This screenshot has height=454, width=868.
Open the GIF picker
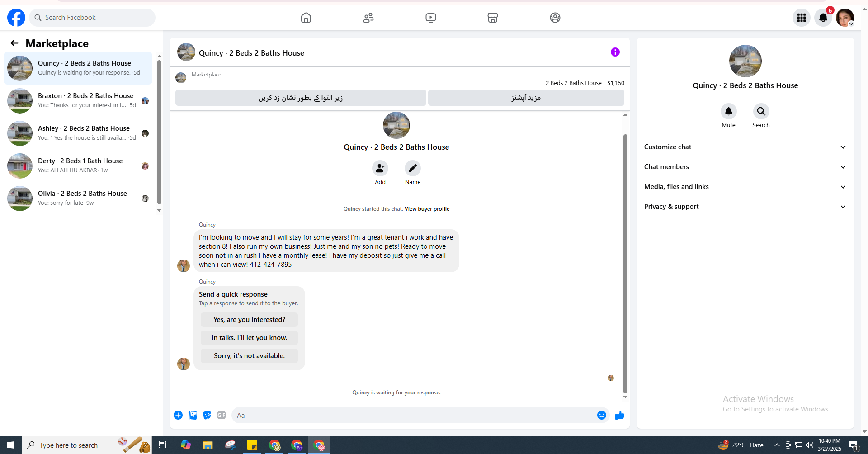(x=222, y=415)
